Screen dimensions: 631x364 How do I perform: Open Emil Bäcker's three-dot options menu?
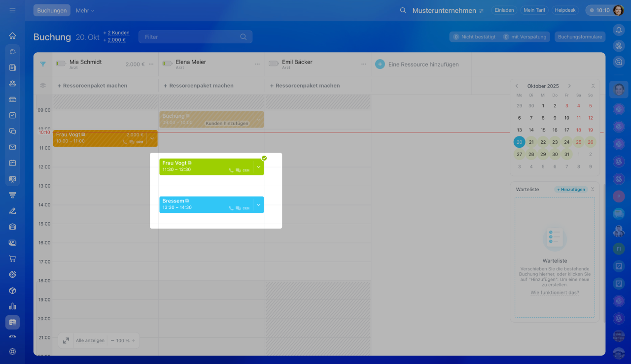click(x=364, y=64)
